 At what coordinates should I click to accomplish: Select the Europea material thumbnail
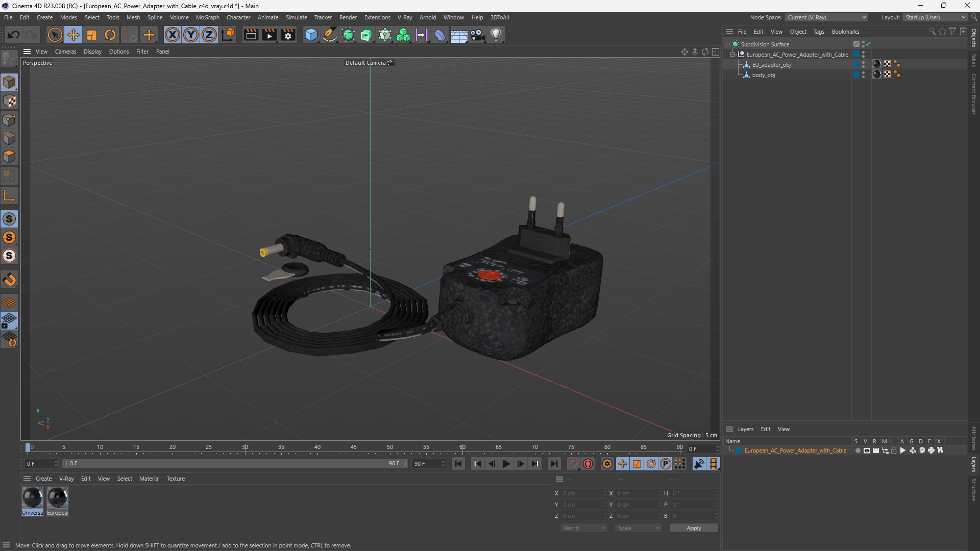(57, 501)
